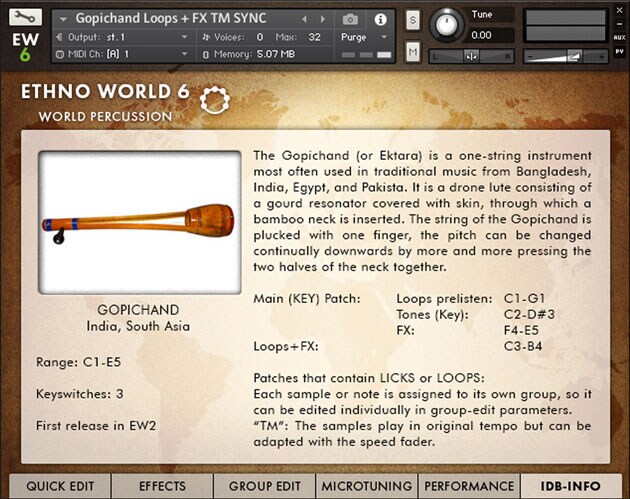Open instrument edit mode via wrench icon
Viewport: 630px width, 499px height.
coord(25,17)
